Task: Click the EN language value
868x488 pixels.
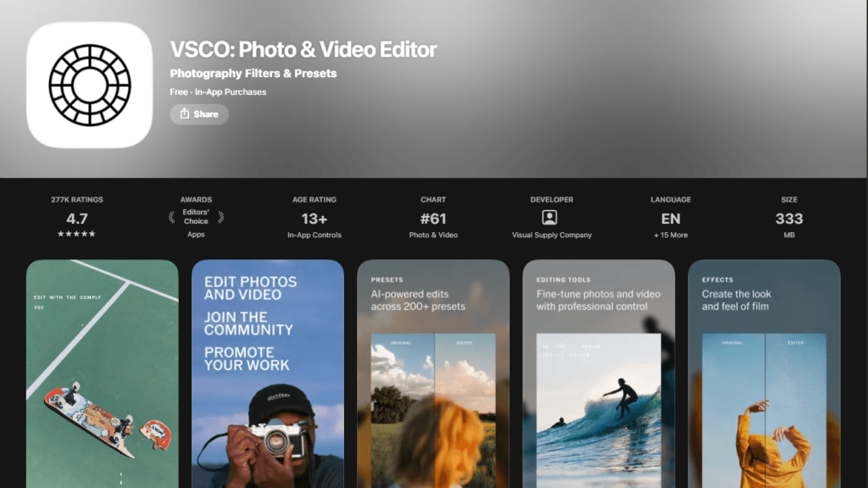Action: (670, 219)
